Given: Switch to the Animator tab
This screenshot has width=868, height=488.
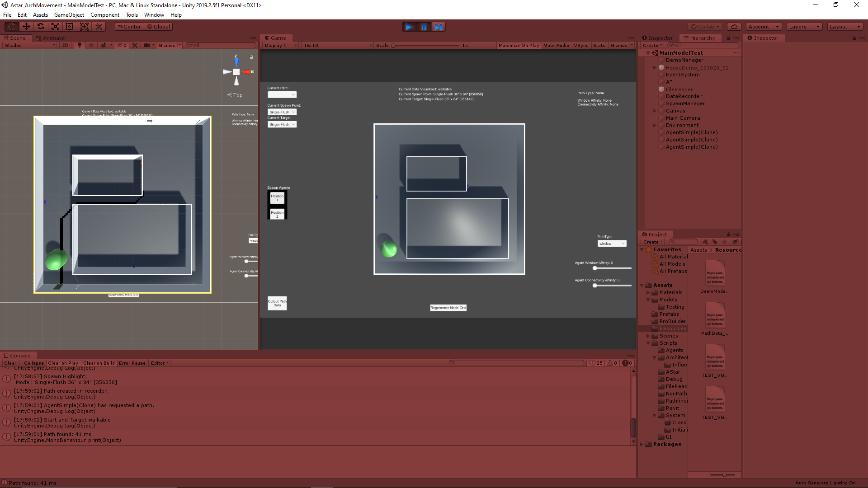Looking at the screenshot, I should (x=51, y=38).
